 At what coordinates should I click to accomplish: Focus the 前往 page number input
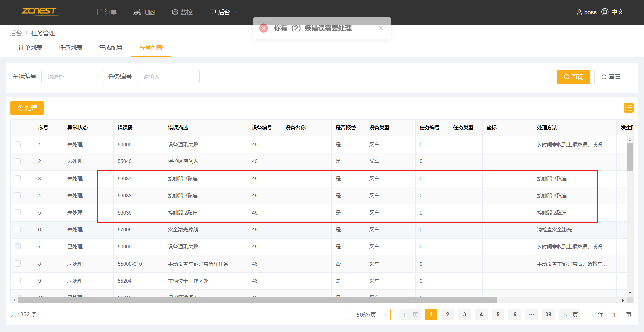pos(614,315)
